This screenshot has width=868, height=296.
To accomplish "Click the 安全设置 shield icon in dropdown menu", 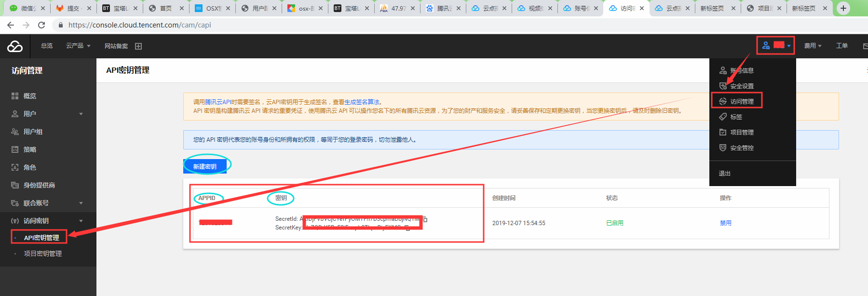I will coord(723,86).
